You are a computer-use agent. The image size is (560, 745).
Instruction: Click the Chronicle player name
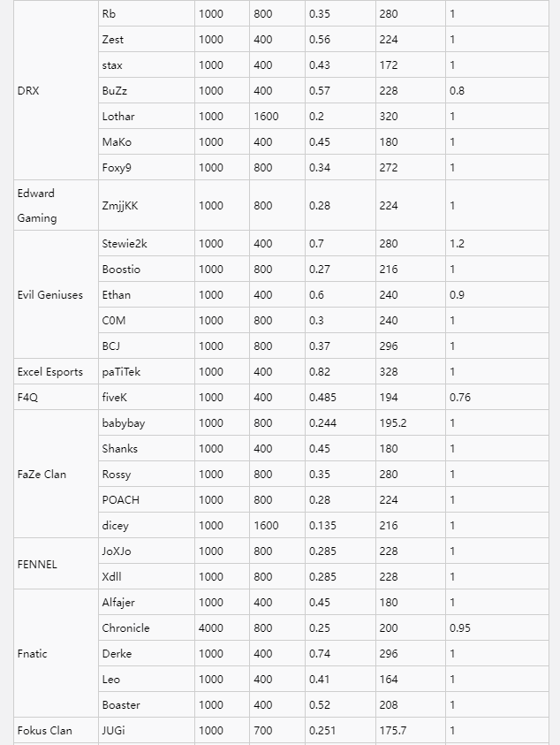(x=125, y=627)
